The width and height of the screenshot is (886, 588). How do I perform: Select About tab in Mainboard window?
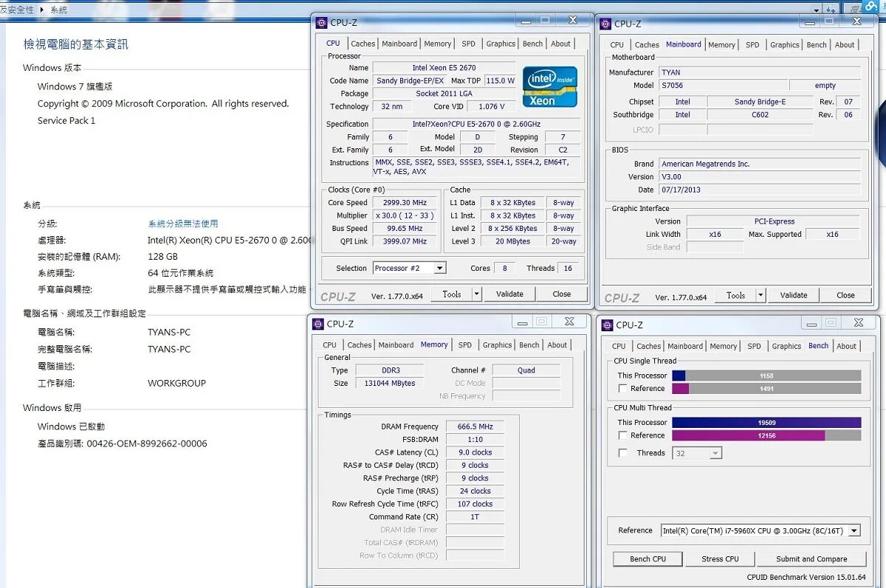coord(845,45)
